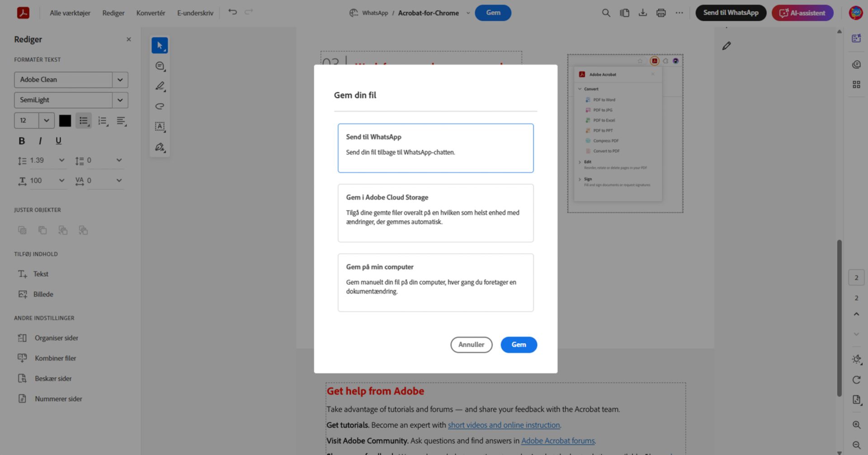868x455 pixels.
Task: Open the fill and sign tool
Action: tap(160, 147)
